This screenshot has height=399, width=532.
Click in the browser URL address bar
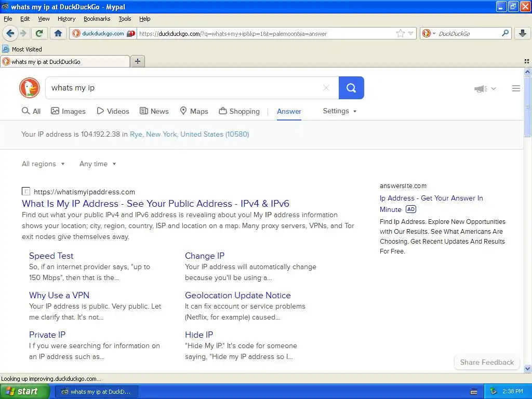(x=265, y=34)
